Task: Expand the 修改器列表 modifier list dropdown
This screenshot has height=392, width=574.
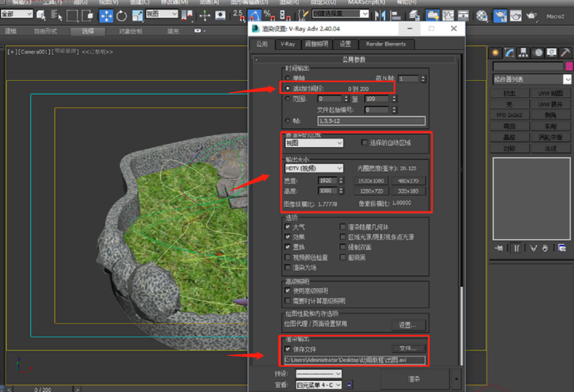Action: coord(532,79)
